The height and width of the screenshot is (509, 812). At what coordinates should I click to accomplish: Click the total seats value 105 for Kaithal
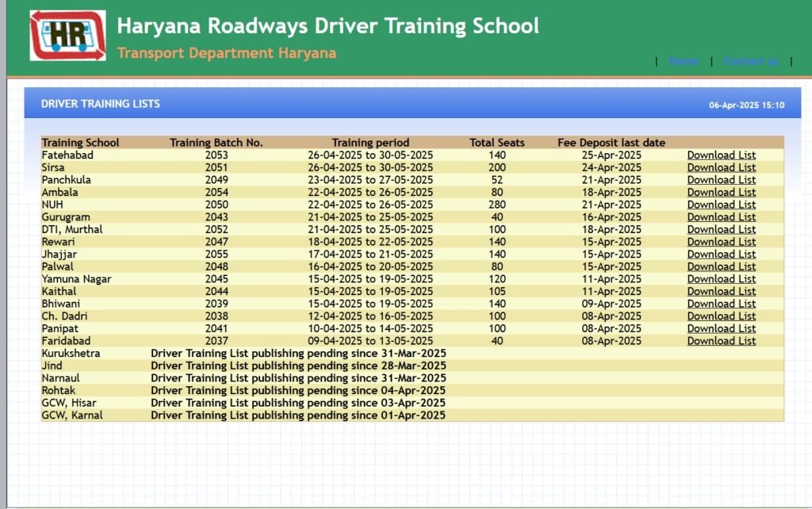(x=497, y=292)
